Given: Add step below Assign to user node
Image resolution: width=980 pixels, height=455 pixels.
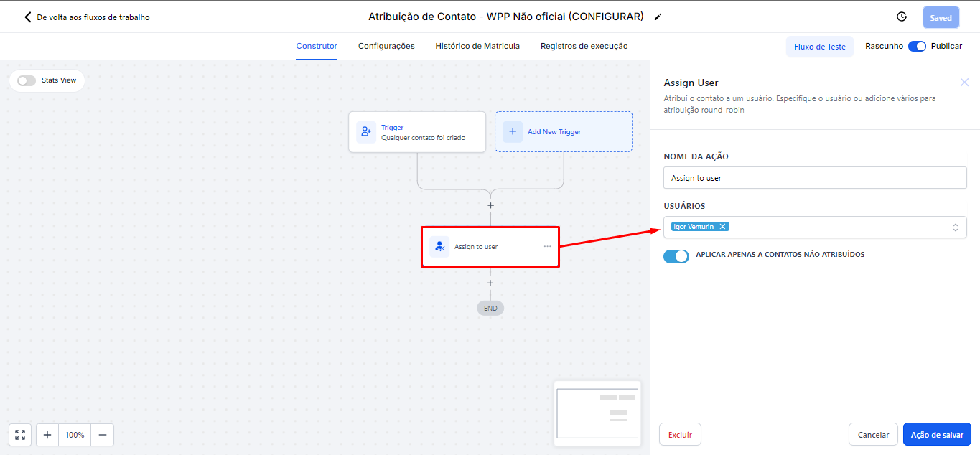Looking at the screenshot, I should (490, 283).
